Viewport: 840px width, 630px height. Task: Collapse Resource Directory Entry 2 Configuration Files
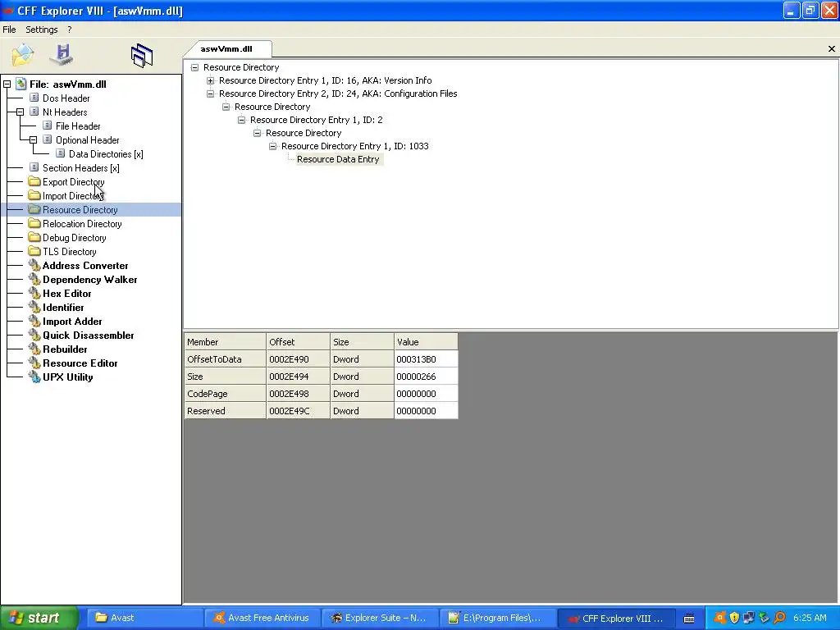pyautogui.click(x=211, y=94)
